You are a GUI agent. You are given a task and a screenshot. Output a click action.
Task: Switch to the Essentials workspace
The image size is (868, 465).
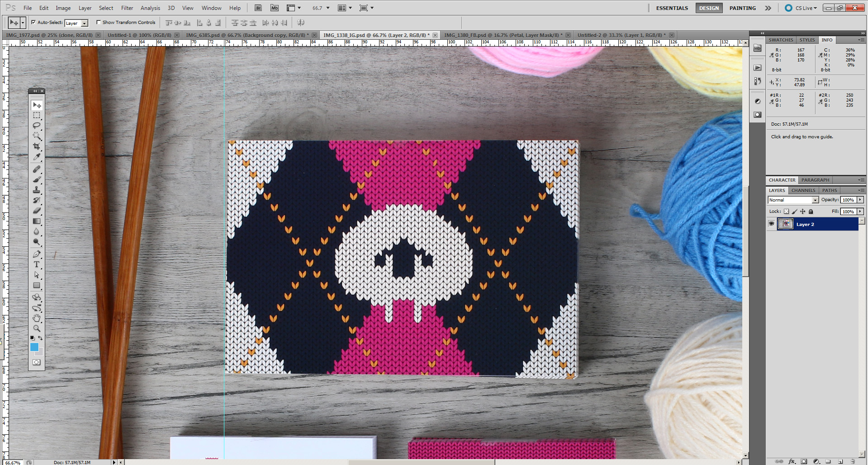point(672,8)
